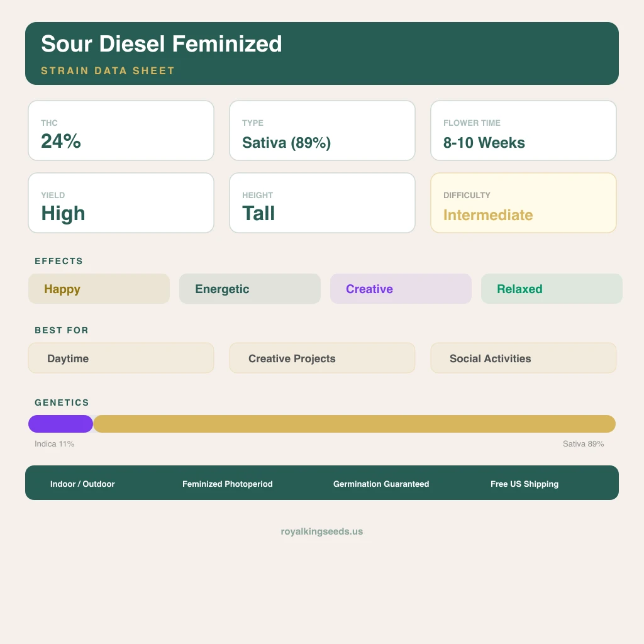Choose the Creative Projects chip
Viewport: 644px width, 644px height.
322,358
